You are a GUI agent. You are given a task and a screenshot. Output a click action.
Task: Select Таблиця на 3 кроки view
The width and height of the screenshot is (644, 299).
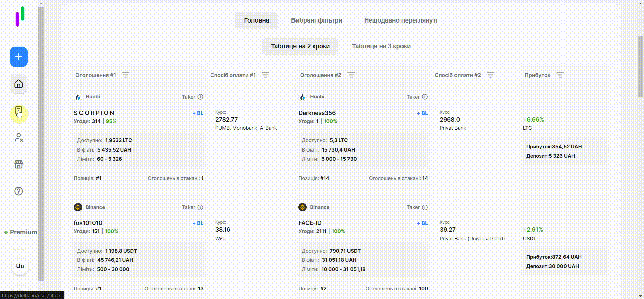coord(381,46)
